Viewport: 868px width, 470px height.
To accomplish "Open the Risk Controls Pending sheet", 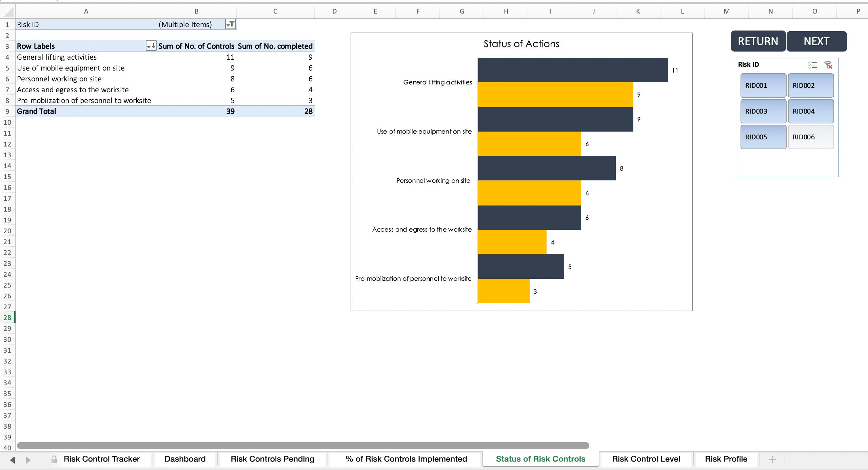I will 272,459.
